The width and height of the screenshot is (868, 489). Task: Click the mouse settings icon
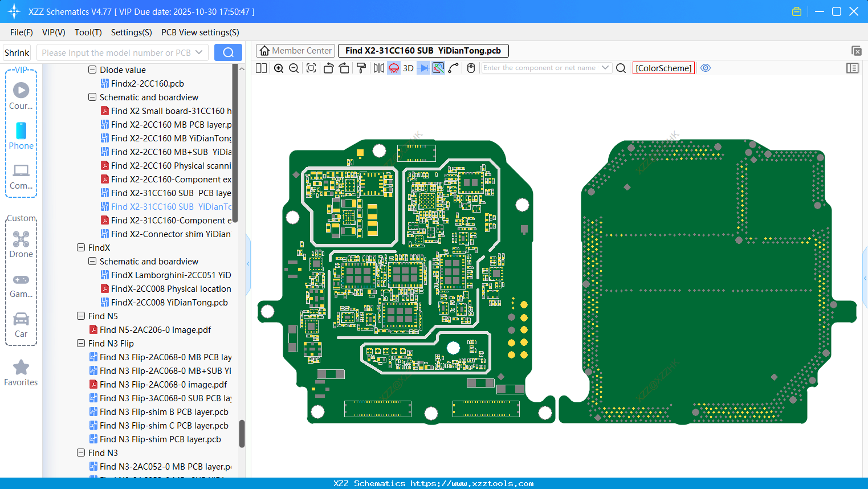coord(471,68)
